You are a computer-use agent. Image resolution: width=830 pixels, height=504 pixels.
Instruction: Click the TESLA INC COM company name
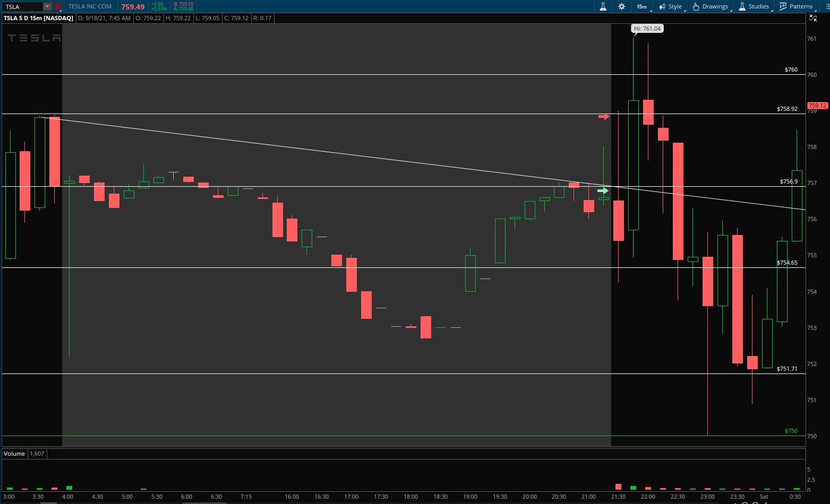click(90, 6)
